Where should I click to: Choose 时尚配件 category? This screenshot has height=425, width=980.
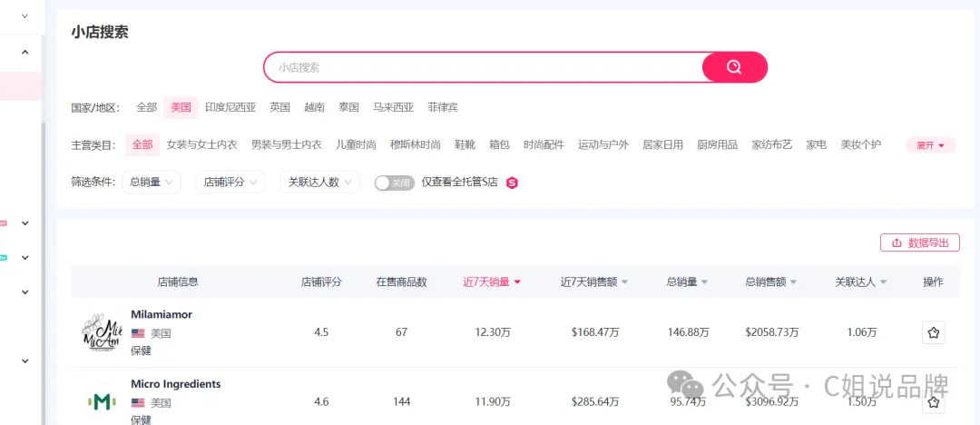coord(544,145)
